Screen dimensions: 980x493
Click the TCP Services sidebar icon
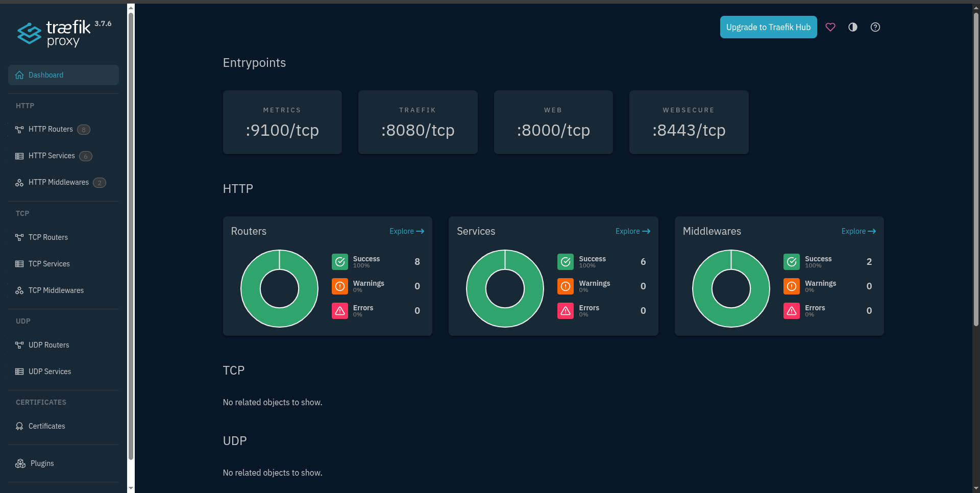19,264
